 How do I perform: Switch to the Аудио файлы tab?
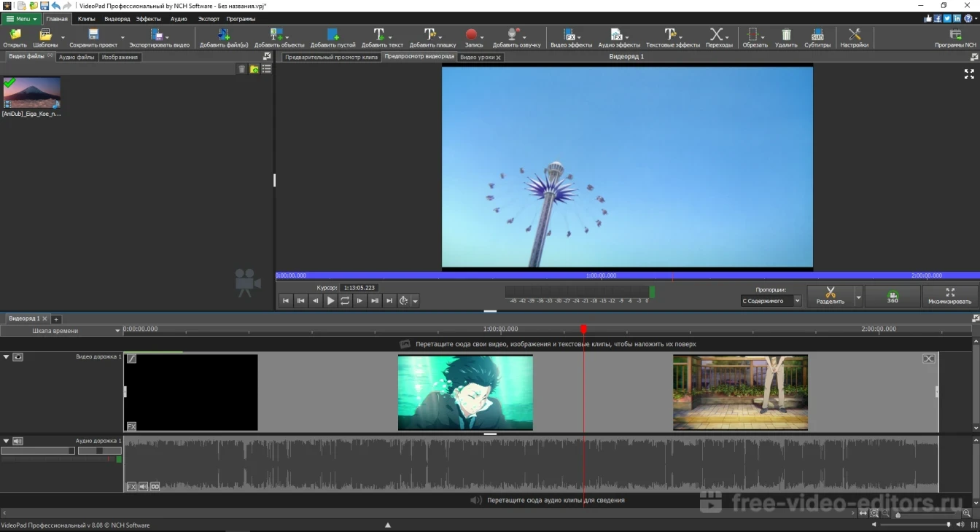(77, 57)
